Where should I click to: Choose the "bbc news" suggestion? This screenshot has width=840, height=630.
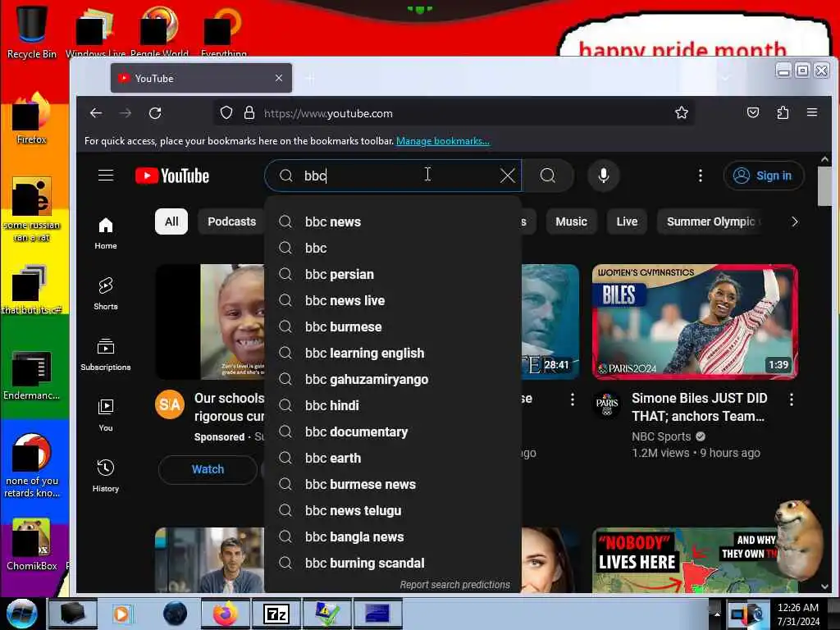[x=393, y=221]
